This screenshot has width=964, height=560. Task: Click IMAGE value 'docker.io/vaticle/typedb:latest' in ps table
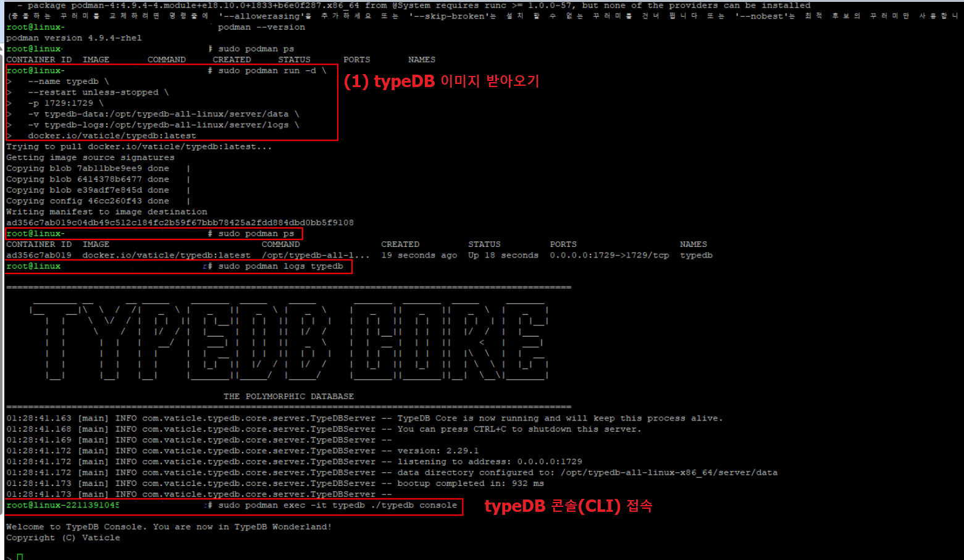[x=166, y=256]
